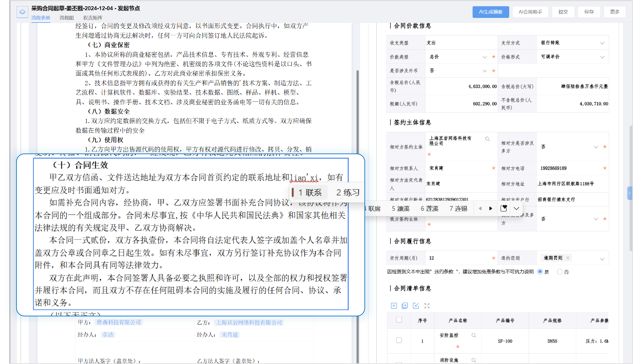This screenshot has height=364, width=633.
Task: Expand the IME candidate list chevron
Action: click(517, 209)
